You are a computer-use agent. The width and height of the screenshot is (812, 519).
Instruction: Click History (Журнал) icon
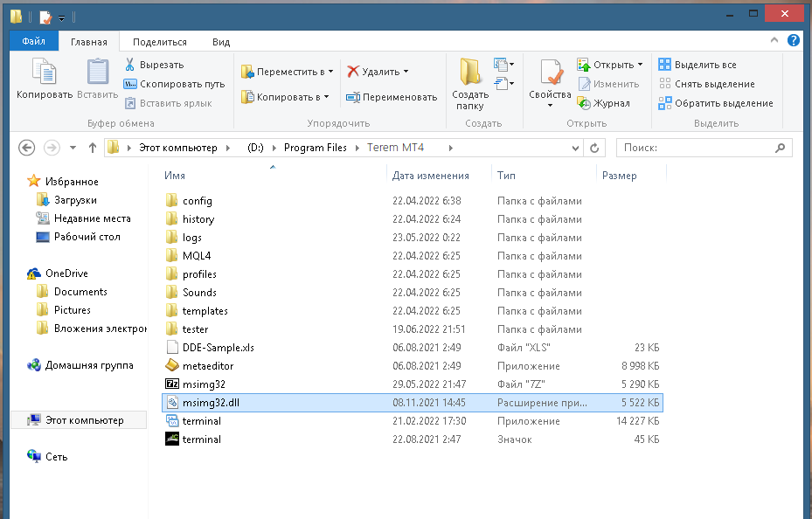pyautogui.click(x=584, y=103)
